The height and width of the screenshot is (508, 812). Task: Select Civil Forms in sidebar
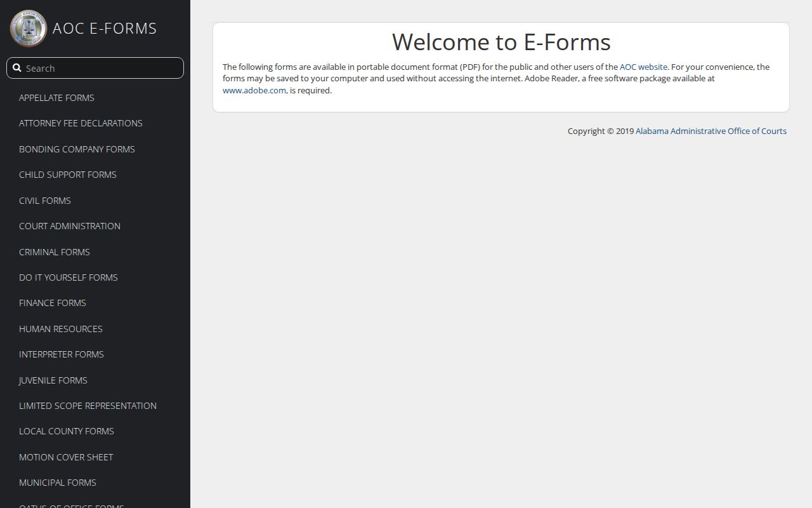45,201
